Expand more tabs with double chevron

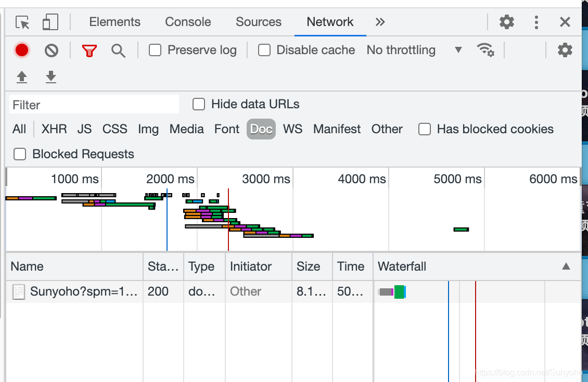point(380,22)
